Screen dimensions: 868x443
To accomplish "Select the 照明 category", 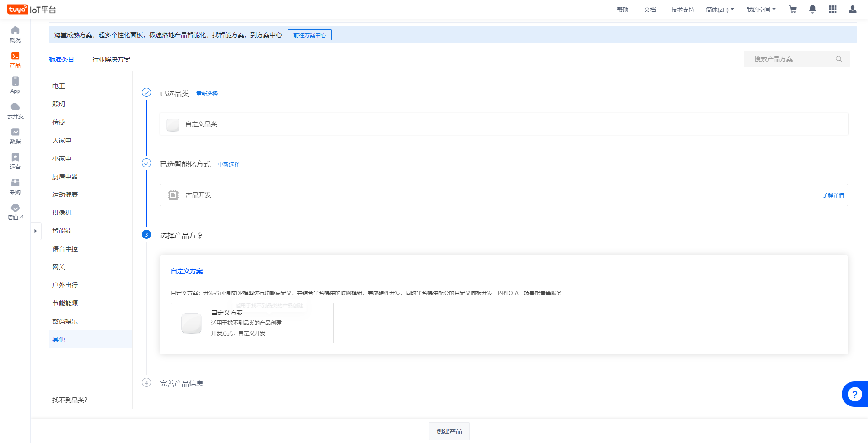I will coord(90,104).
